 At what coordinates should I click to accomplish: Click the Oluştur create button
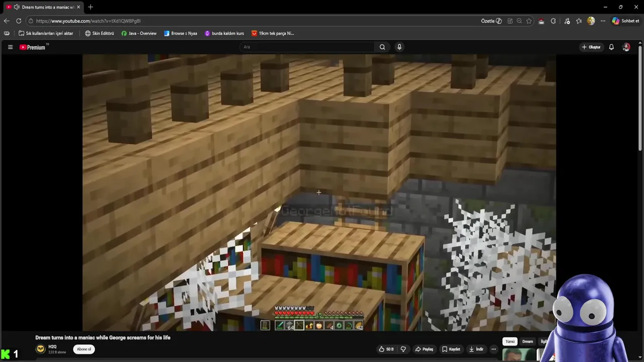coord(591,47)
